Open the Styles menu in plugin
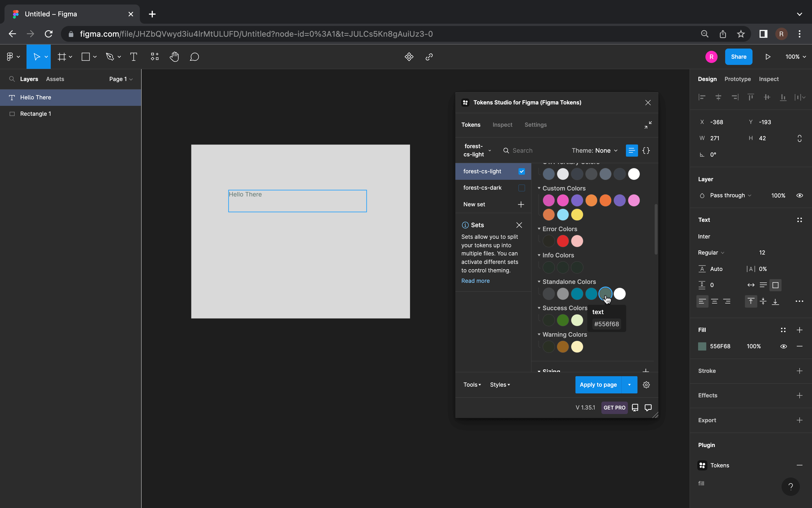 [x=500, y=385]
